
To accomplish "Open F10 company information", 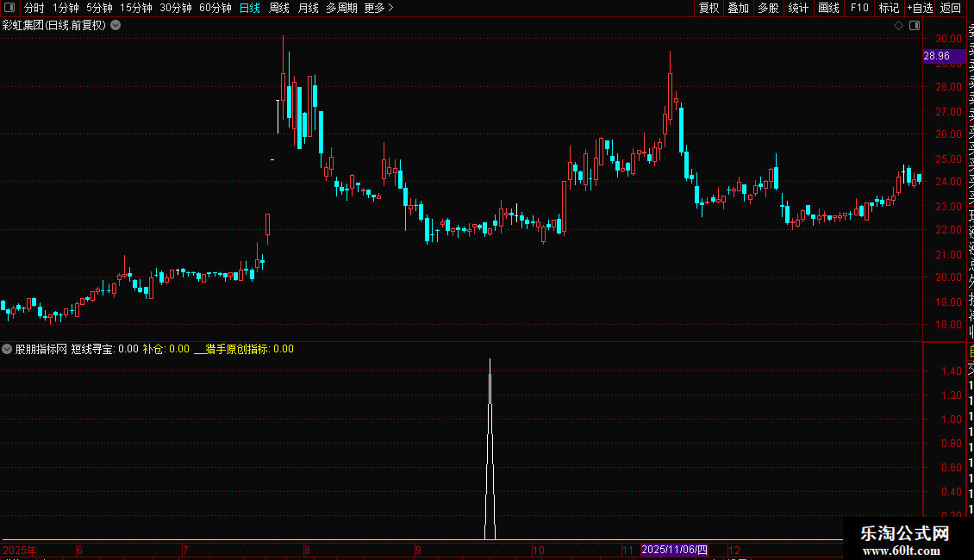I will [x=859, y=8].
